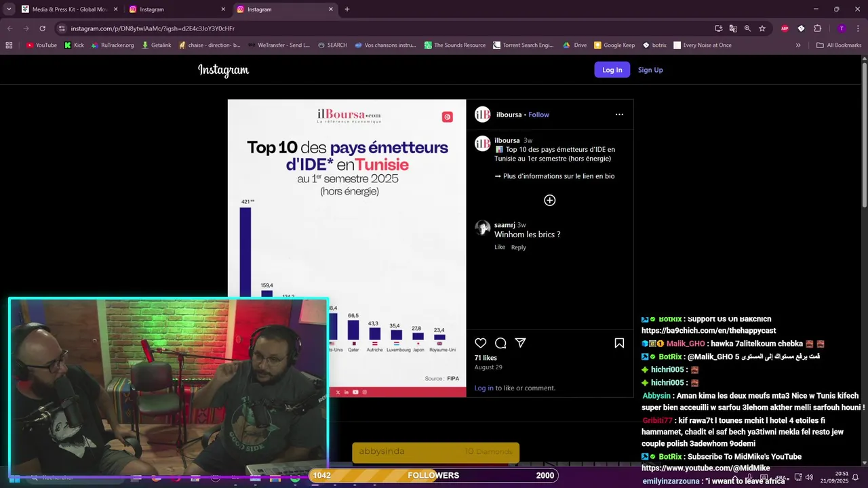Screen dimensions: 868x488
Task: Reply to saamrj's comment
Action: pos(519,247)
